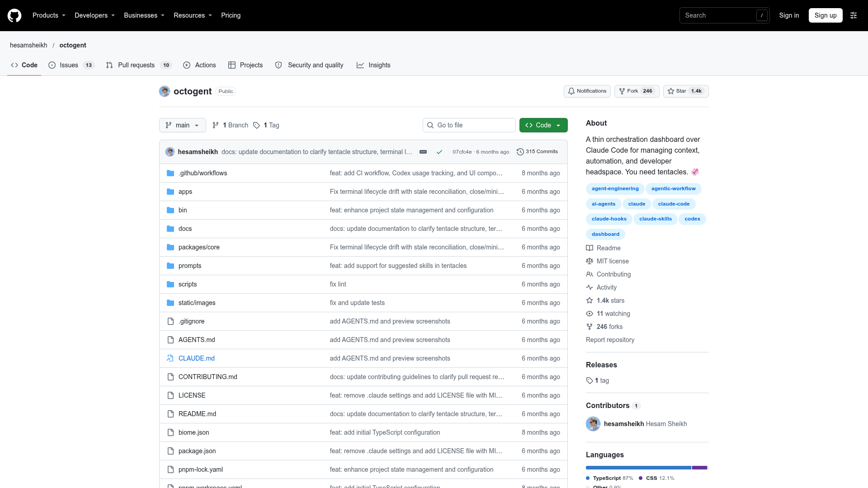
Task: Open the README.md file
Action: pyautogui.click(x=197, y=414)
